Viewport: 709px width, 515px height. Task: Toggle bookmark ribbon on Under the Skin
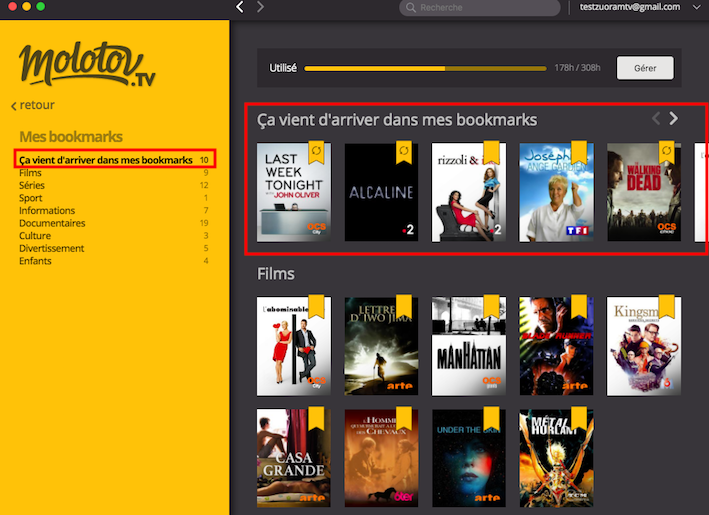click(x=492, y=418)
